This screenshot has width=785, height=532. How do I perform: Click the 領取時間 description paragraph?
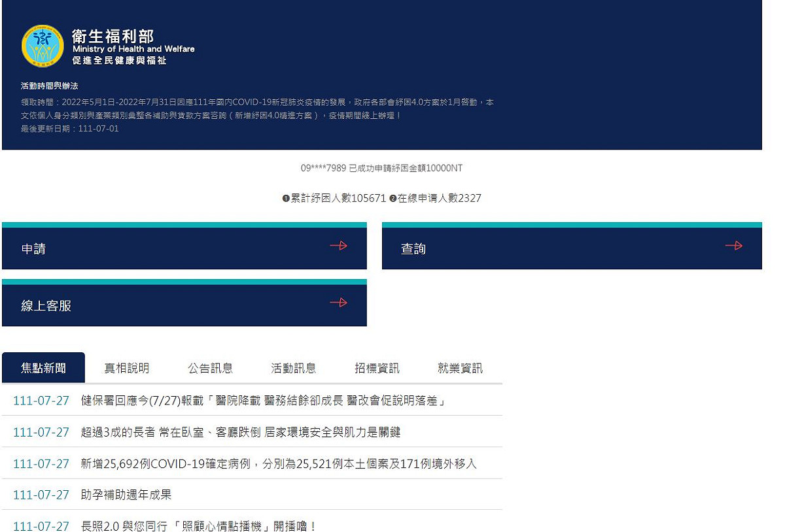tap(257, 109)
